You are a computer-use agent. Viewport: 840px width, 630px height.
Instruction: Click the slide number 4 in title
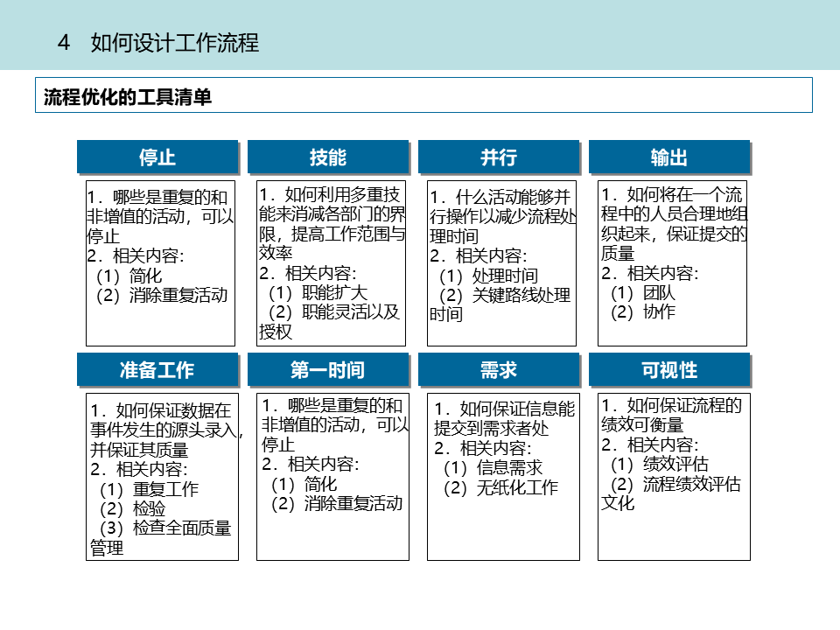[64, 43]
